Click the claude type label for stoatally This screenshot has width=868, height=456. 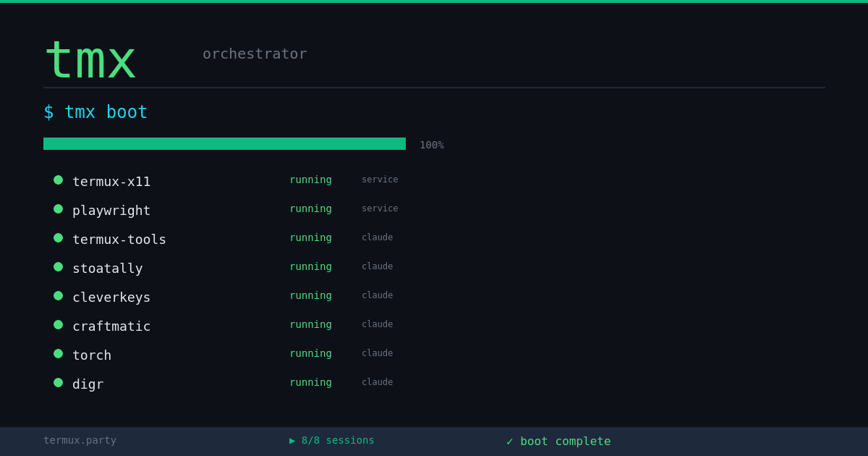(x=378, y=266)
